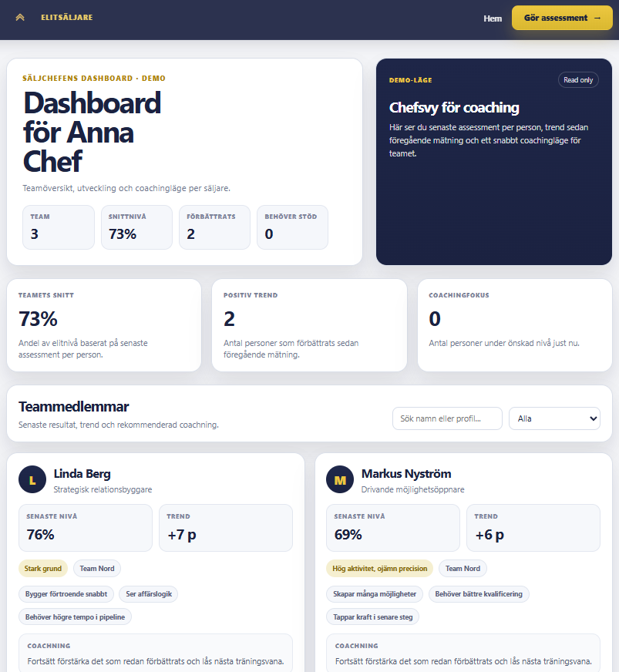The height and width of the screenshot is (672, 619).
Task: Expand the Team Nord tag on Linda's card
Action: (x=97, y=568)
